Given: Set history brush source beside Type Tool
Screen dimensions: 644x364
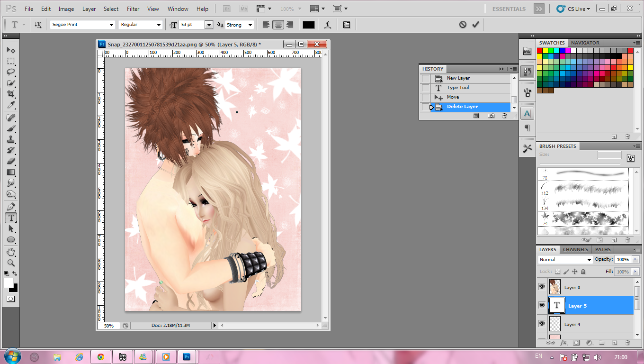Looking at the screenshot, I should point(426,88).
